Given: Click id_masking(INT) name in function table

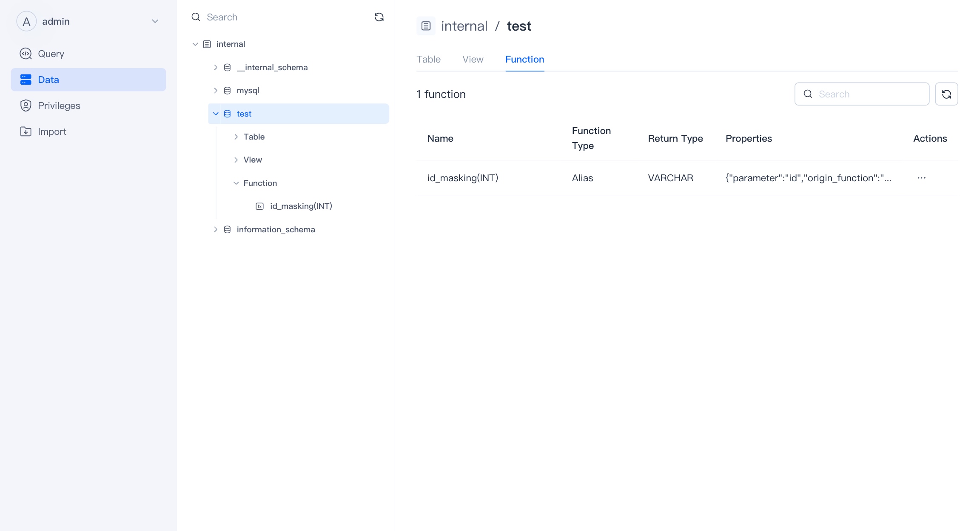Looking at the screenshot, I should [x=462, y=178].
